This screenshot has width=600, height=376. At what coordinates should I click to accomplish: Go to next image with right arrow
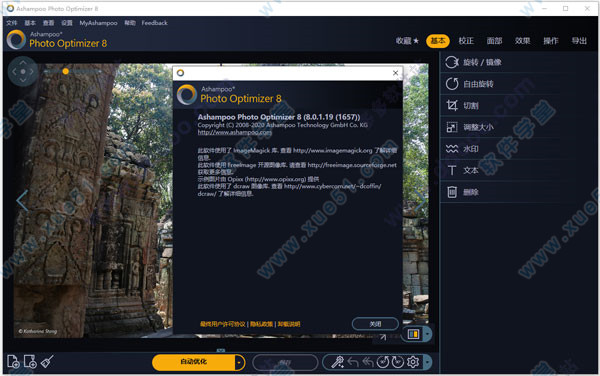(x=420, y=200)
